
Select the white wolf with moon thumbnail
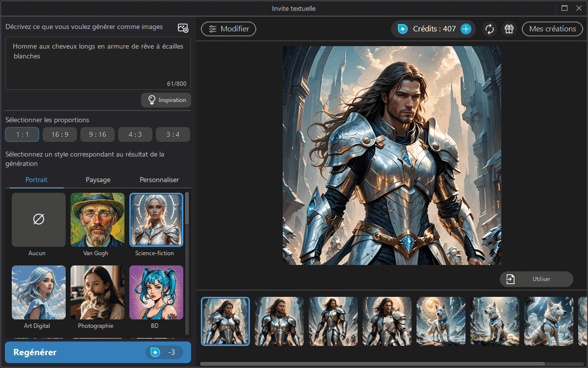[x=441, y=321]
